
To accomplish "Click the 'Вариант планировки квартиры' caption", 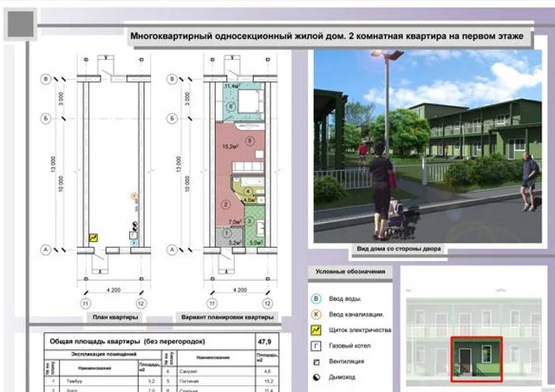I will [x=227, y=317].
